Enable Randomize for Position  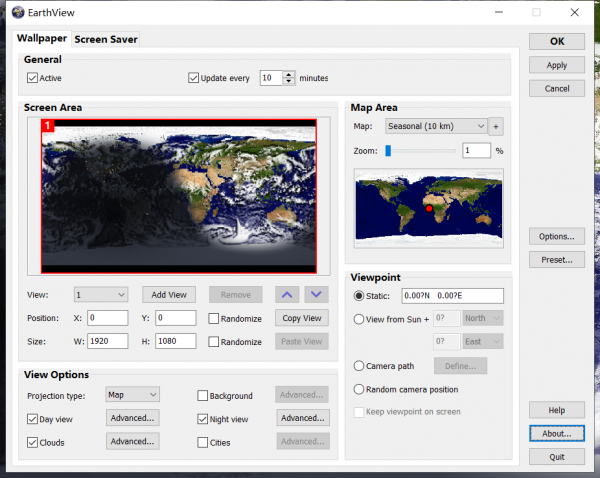point(214,318)
